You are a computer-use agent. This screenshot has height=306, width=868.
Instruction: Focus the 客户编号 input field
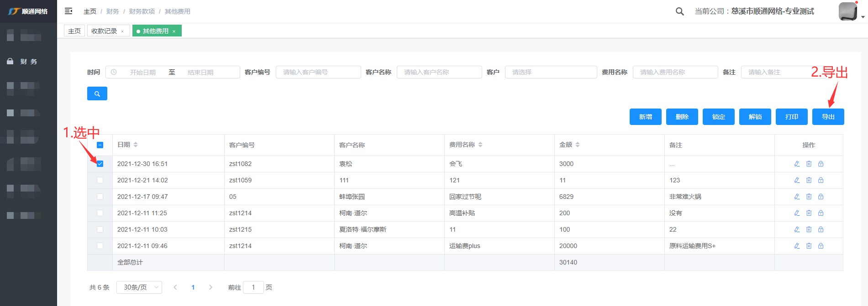coord(318,72)
